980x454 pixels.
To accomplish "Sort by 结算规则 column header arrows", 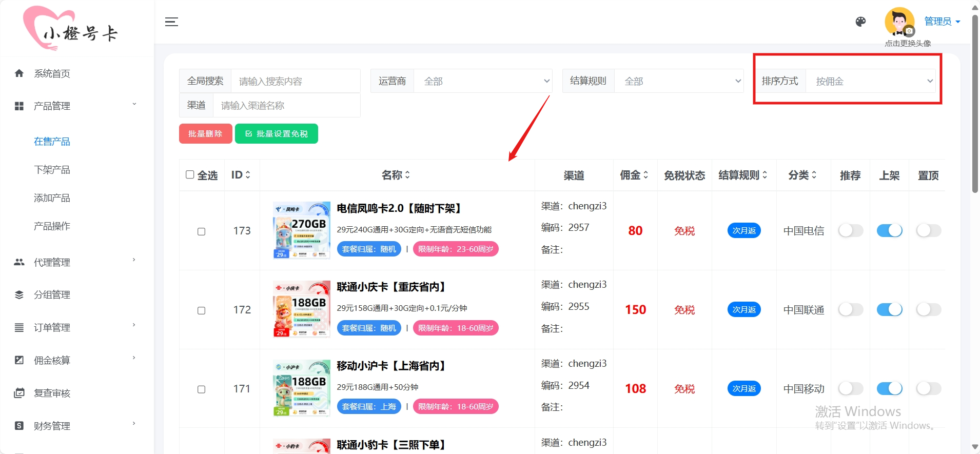I will point(765,175).
